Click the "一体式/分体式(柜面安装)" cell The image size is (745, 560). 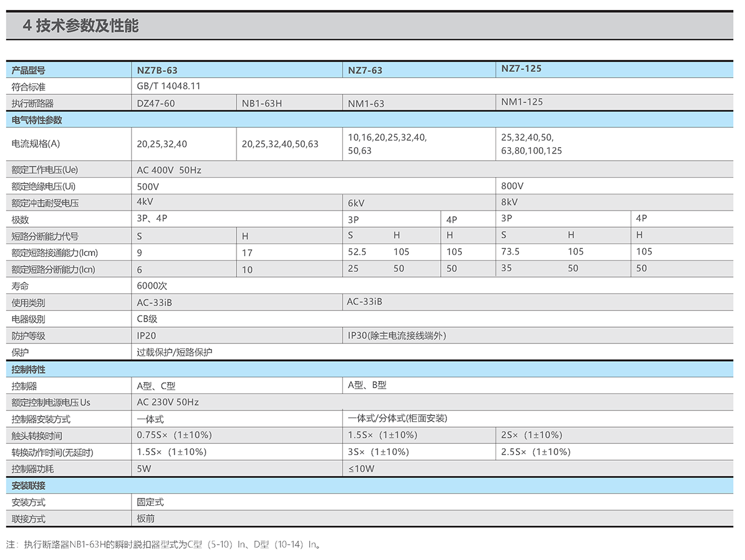[397, 418]
